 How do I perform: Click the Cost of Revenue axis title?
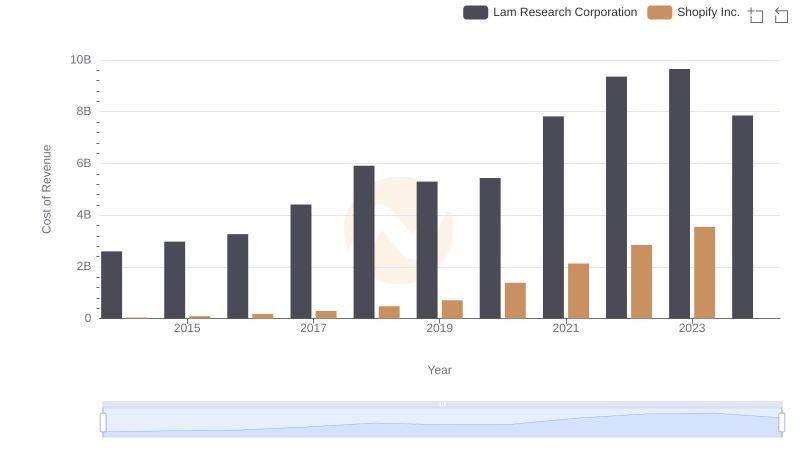click(x=46, y=189)
